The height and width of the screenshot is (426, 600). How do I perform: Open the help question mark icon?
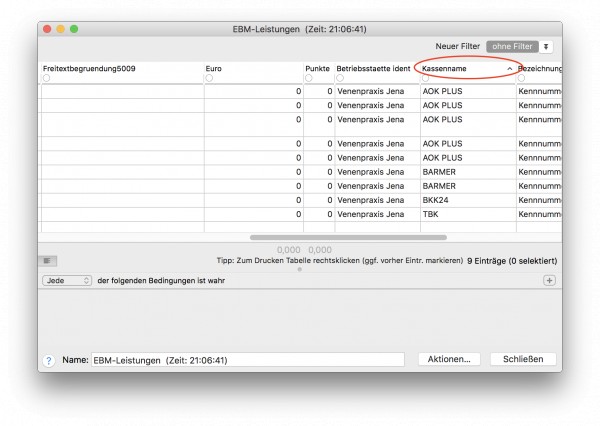coord(49,361)
